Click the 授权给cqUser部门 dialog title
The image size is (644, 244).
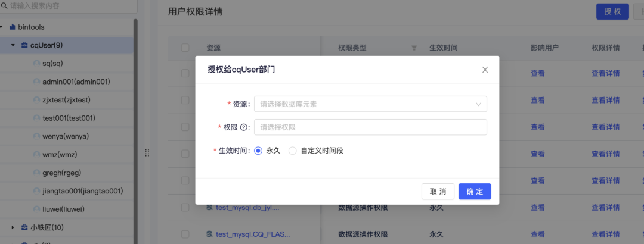click(x=241, y=69)
